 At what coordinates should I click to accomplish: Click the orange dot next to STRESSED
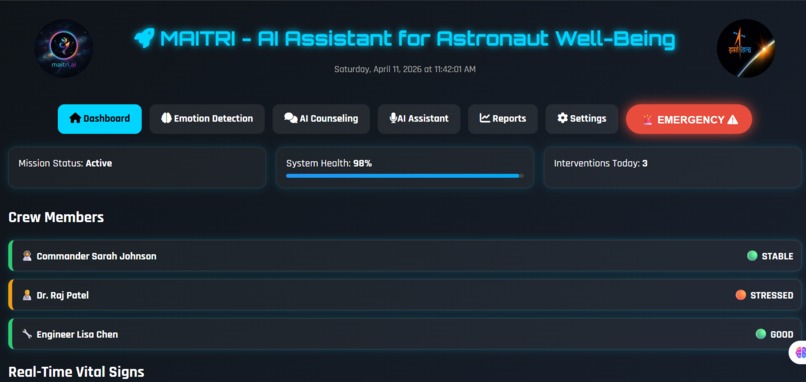tap(741, 295)
